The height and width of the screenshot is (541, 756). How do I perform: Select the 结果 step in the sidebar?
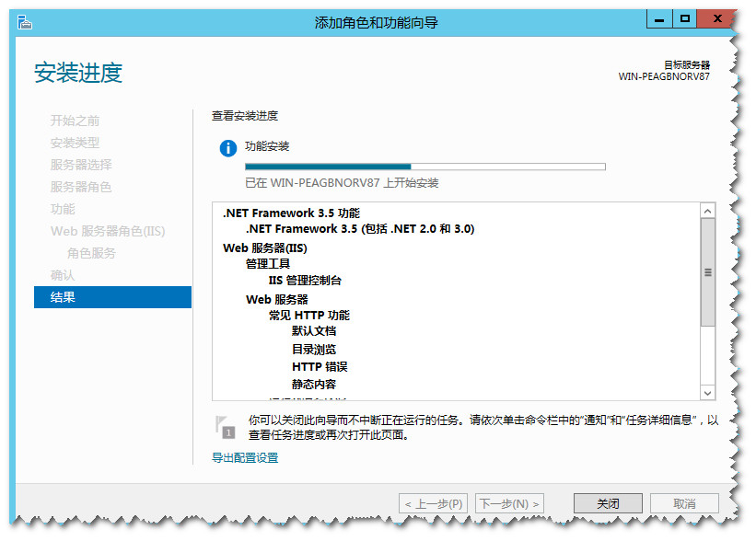pyautogui.click(x=113, y=297)
